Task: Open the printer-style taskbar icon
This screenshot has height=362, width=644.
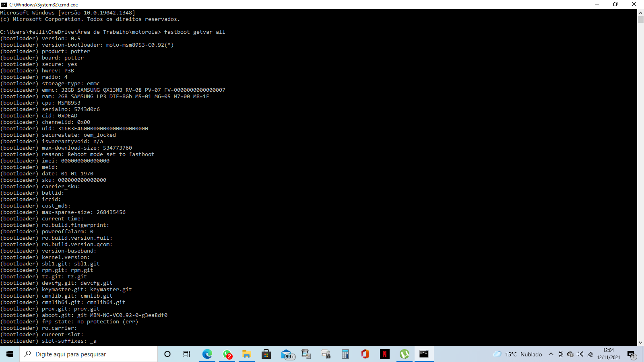Action: (326, 354)
